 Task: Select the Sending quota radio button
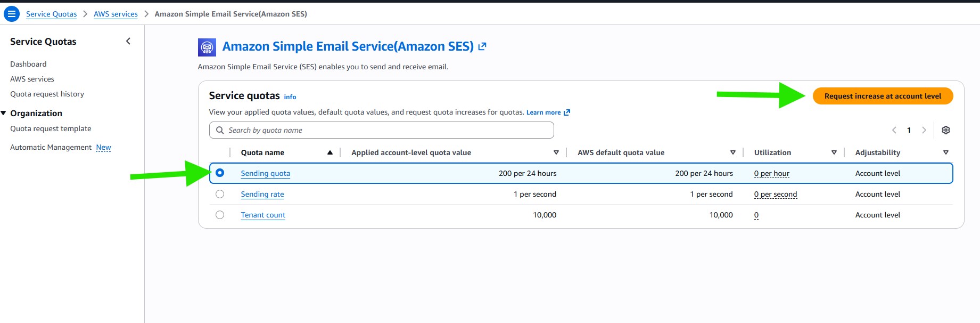(220, 173)
